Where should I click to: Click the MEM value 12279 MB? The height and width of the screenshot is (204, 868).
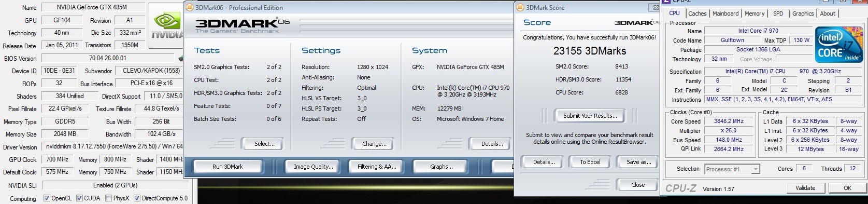tap(449, 108)
